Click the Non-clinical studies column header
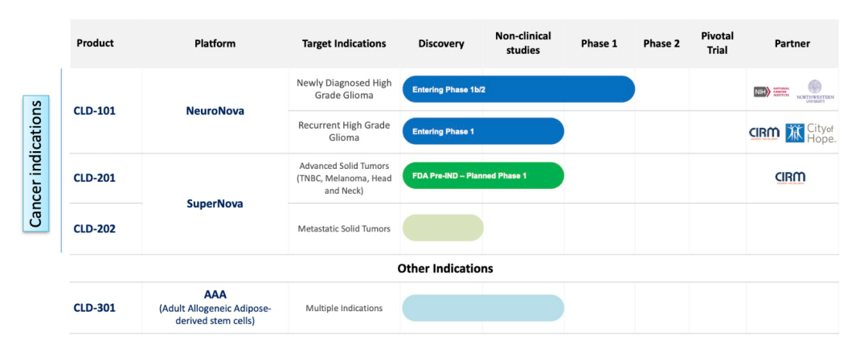The image size is (868, 345). pos(522,43)
